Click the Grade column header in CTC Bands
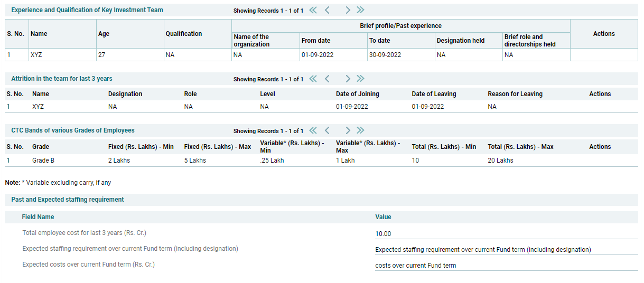Screen dimensions: 644x283 click(41, 147)
